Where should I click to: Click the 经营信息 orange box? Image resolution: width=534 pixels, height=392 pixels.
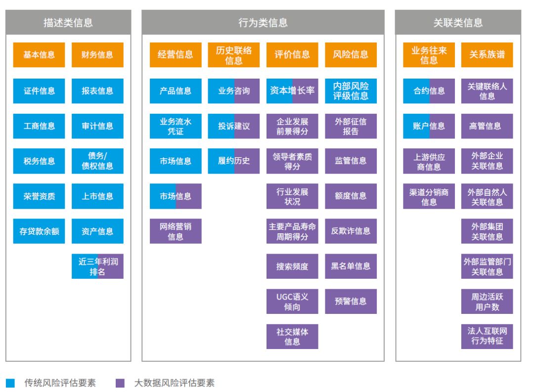pyautogui.click(x=176, y=55)
